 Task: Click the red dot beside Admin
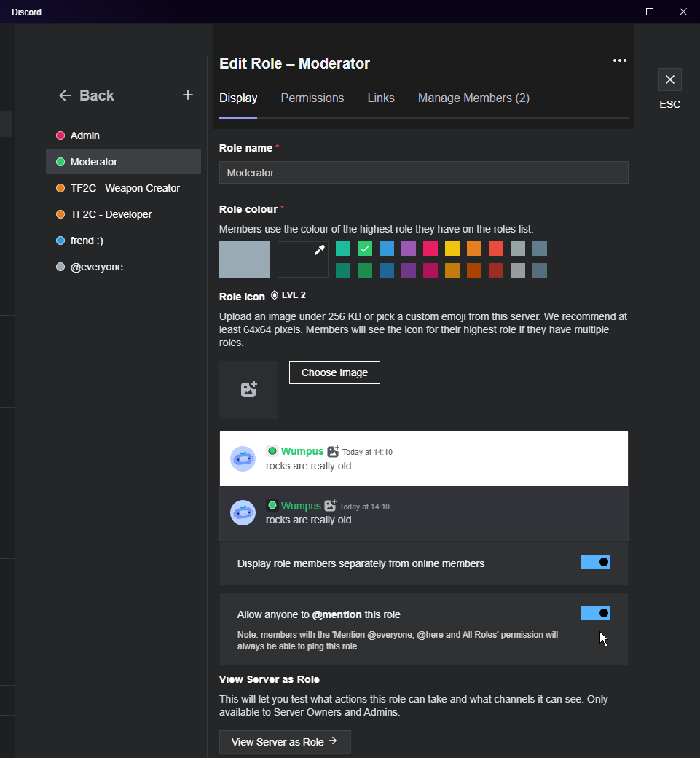[x=60, y=136]
